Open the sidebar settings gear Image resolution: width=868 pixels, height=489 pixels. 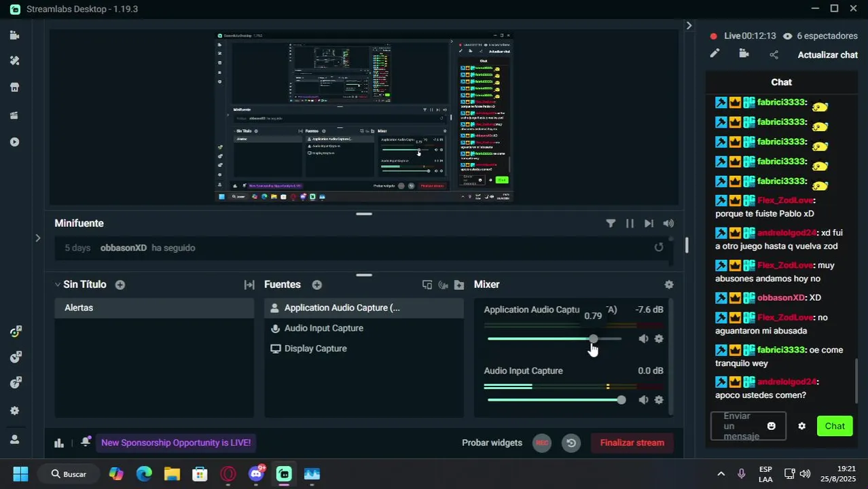(14, 411)
